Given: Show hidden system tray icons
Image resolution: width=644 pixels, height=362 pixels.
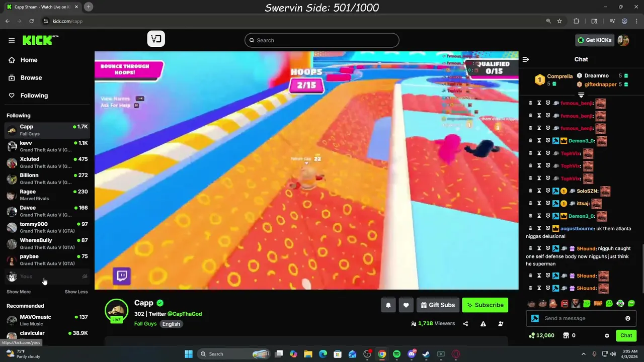Looking at the screenshot, I should point(584,354).
